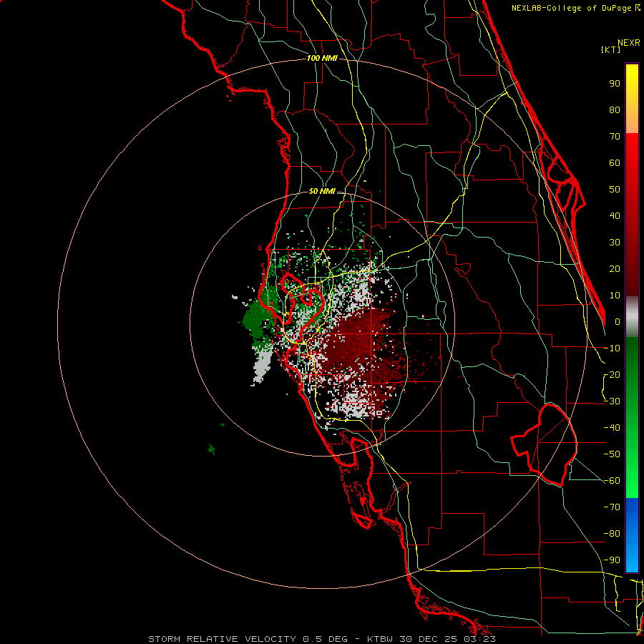Screen dimensions: 644x644
Task: Click the 0 value on the velocity scale
Action: (x=618, y=322)
